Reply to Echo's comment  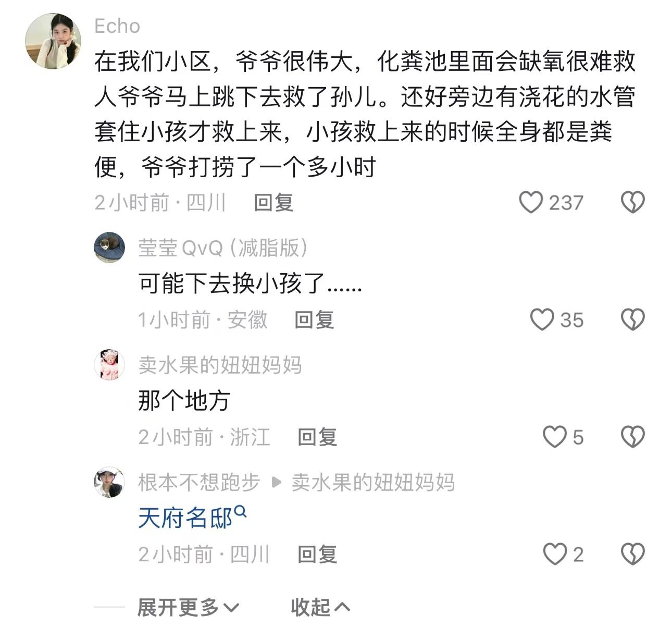point(273,202)
